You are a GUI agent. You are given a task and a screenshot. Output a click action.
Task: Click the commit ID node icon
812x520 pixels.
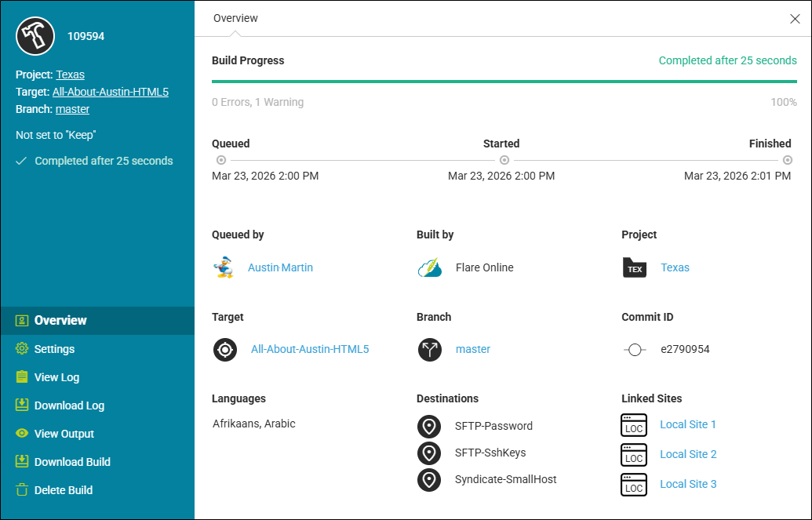[634, 350]
